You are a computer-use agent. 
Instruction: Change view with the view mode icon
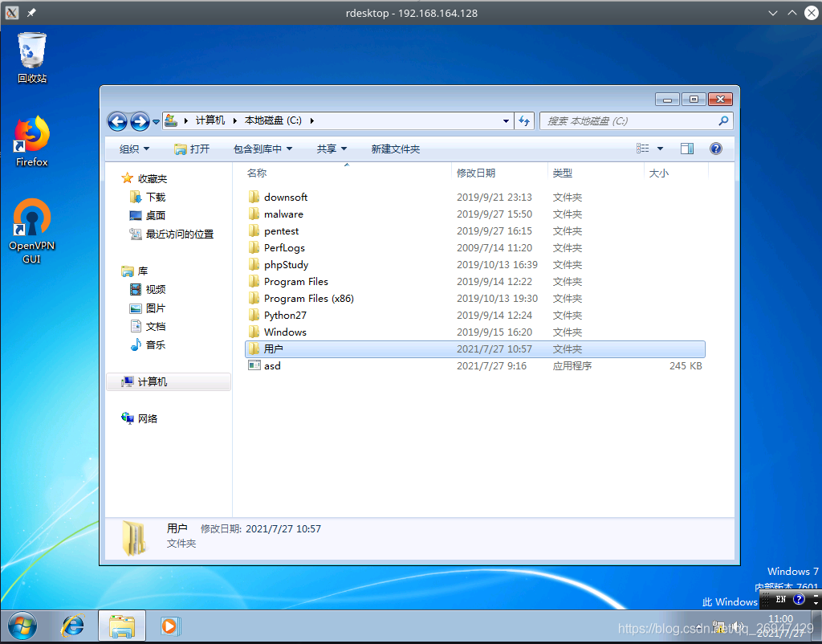pos(643,149)
